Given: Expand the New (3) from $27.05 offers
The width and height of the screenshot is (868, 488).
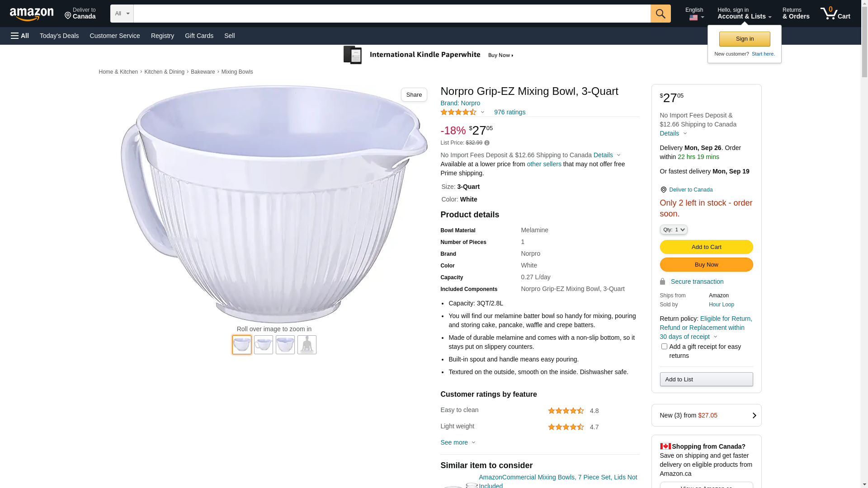Looking at the screenshot, I should coord(706,415).
